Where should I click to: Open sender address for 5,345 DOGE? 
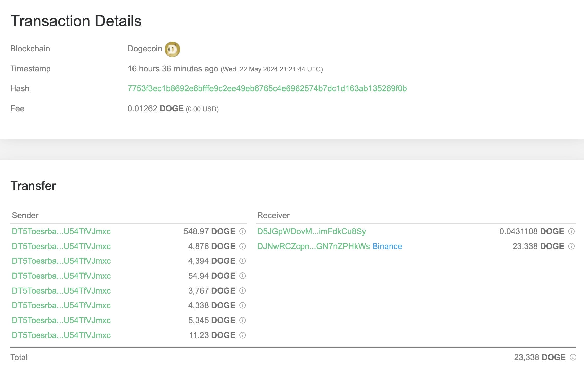pyautogui.click(x=61, y=320)
